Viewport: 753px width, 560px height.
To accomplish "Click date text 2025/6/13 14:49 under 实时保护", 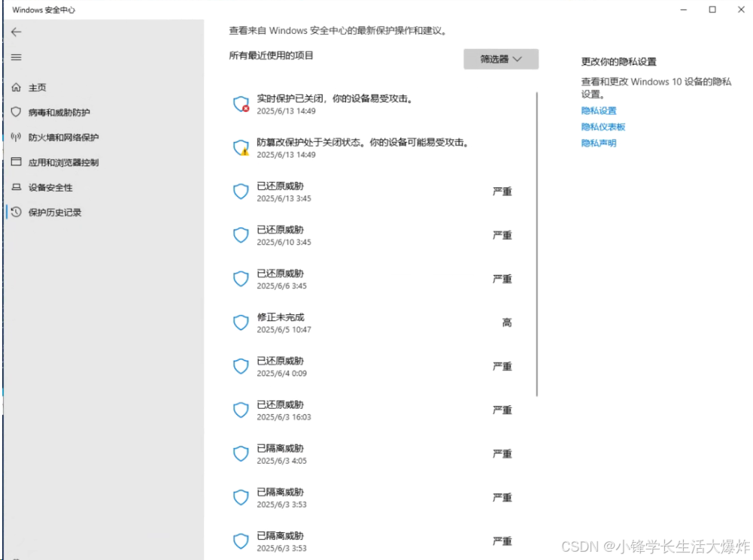I will [x=286, y=110].
